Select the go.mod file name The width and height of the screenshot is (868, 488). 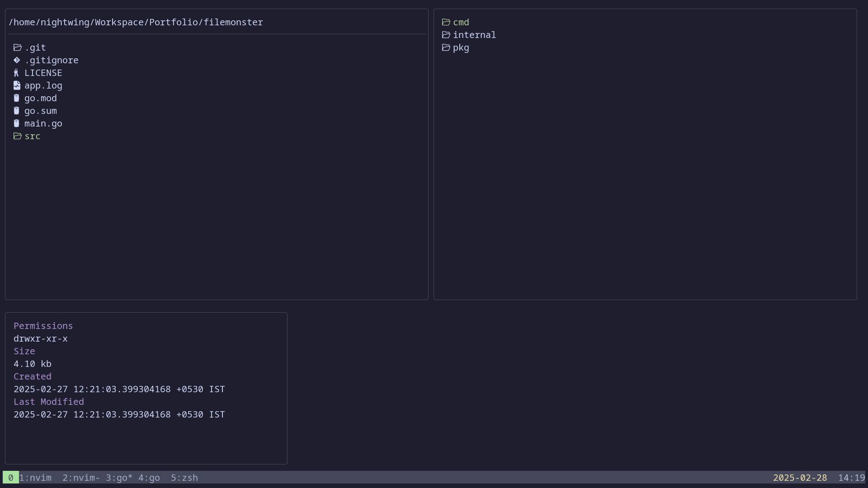point(41,98)
